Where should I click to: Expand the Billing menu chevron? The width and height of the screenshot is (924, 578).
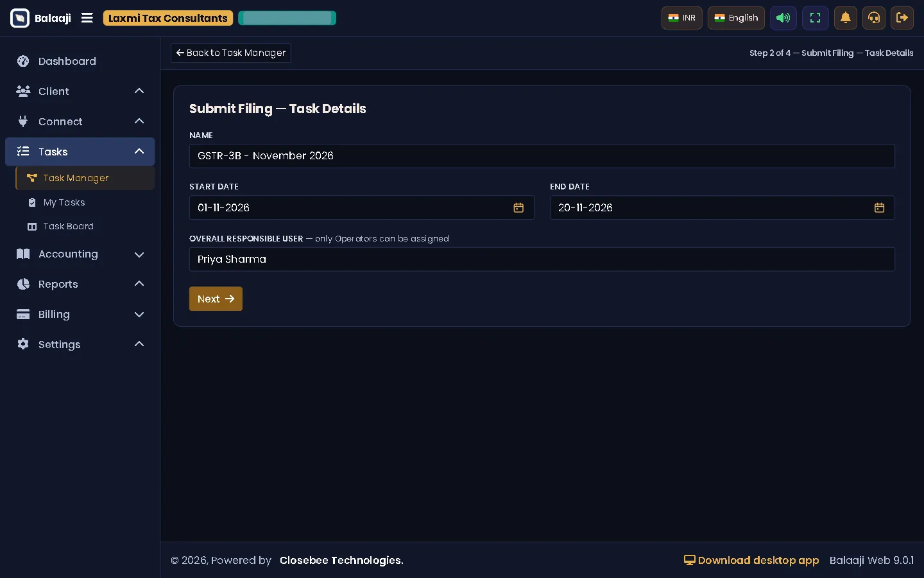click(x=139, y=315)
